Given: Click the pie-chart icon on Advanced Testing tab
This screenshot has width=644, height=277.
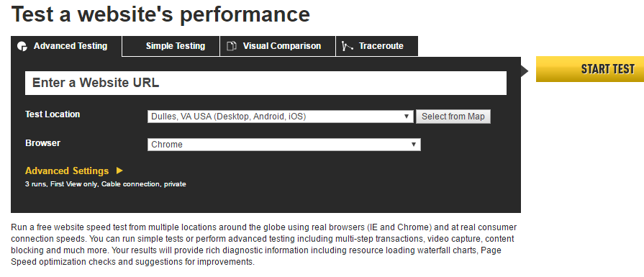Looking at the screenshot, I should click(22, 46).
